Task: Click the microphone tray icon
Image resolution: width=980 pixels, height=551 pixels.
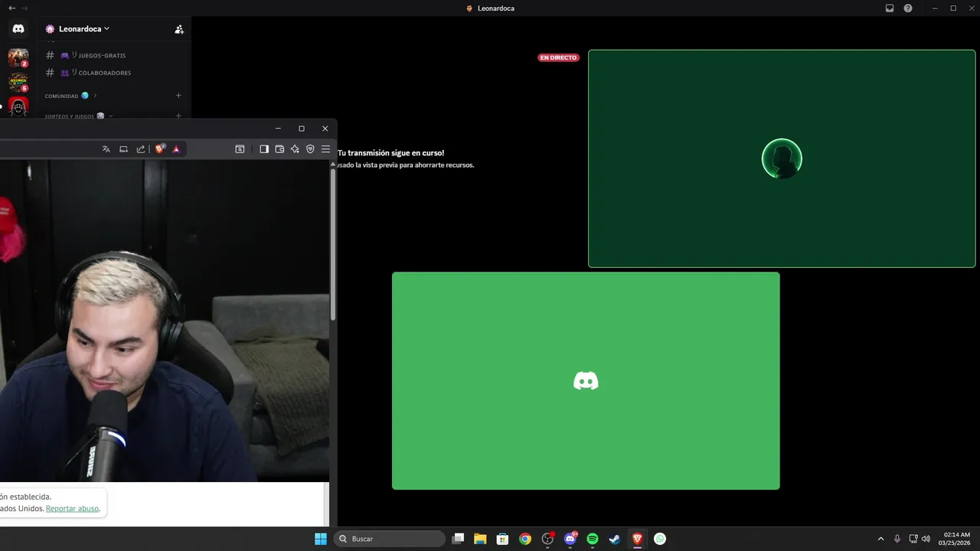Action: pyautogui.click(x=897, y=539)
